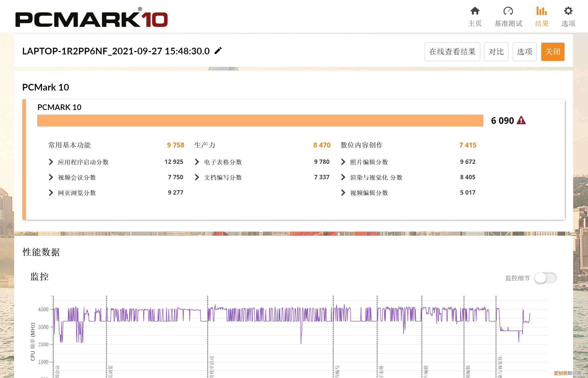Image resolution: width=588 pixels, height=378 pixels.
Task: Click the Home house icon
Action: pyautogui.click(x=475, y=11)
